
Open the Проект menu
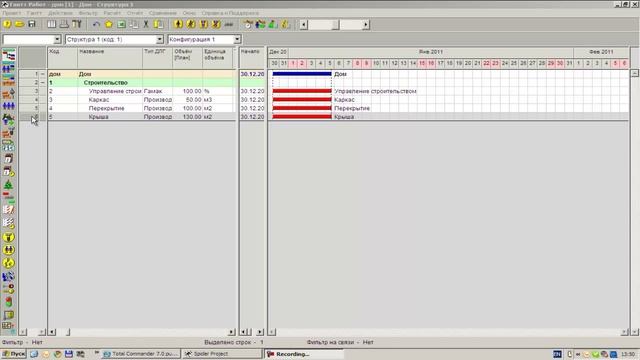pos(11,13)
